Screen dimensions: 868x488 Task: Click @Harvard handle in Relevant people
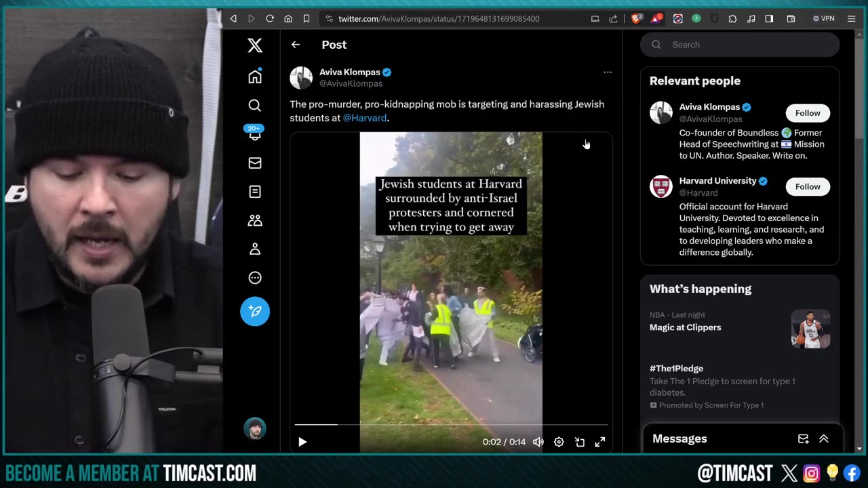[698, 193]
